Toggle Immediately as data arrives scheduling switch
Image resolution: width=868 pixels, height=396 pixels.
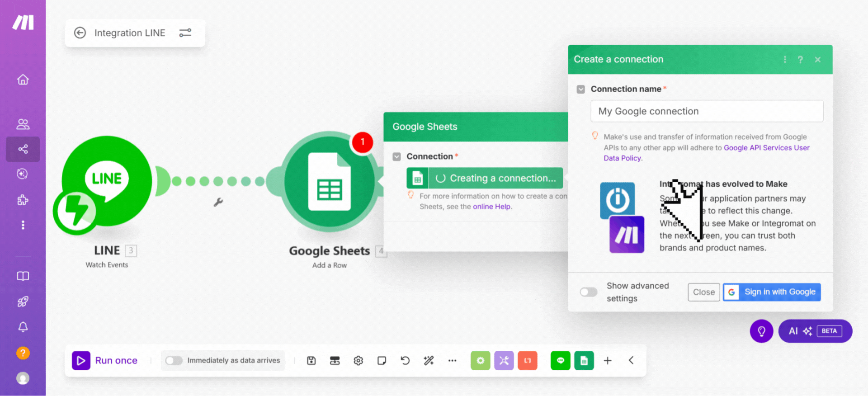(x=174, y=360)
